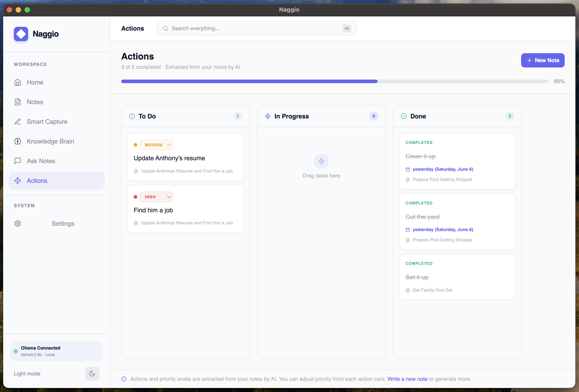This screenshot has height=392, width=579.
Task: Click the calendar icon on Cut the yard card
Action: (408, 230)
